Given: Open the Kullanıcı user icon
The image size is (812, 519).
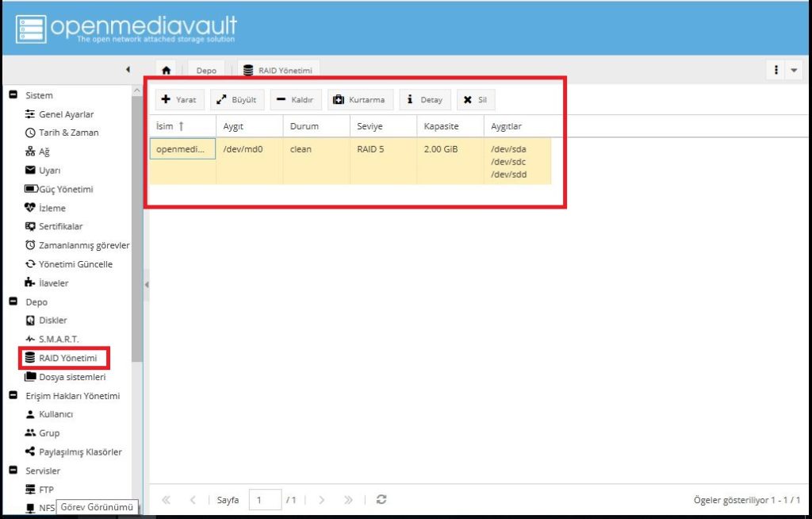Looking at the screenshot, I should pos(30,414).
